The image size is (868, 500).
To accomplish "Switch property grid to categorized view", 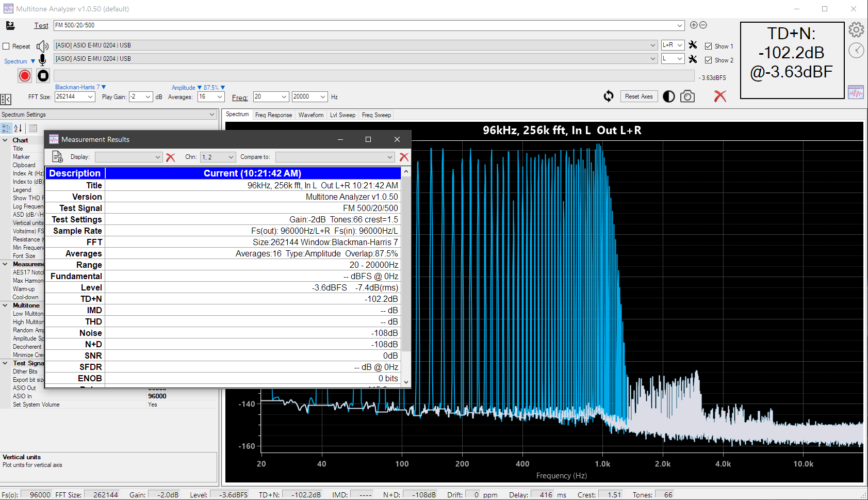I will pyautogui.click(x=6, y=128).
